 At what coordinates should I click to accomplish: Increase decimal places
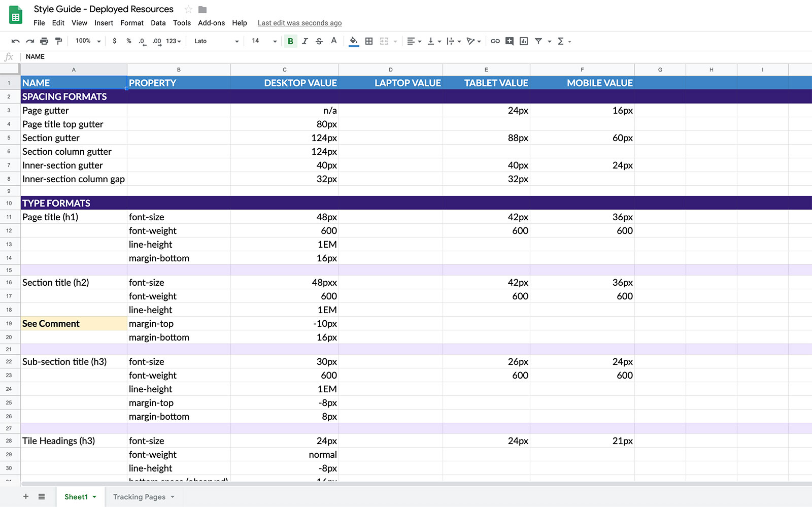click(157, 41)
